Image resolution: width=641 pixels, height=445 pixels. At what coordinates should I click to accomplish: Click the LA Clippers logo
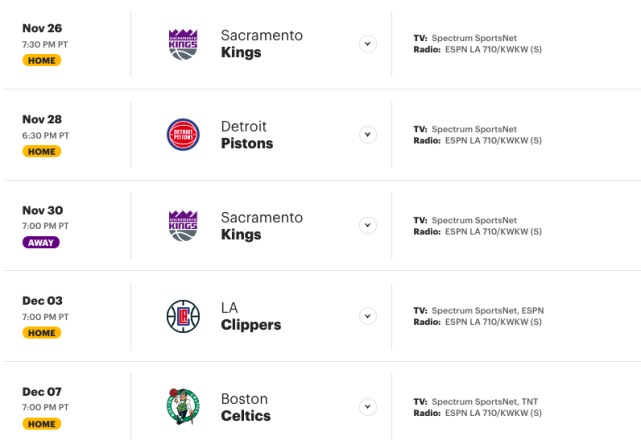[183, 316]
